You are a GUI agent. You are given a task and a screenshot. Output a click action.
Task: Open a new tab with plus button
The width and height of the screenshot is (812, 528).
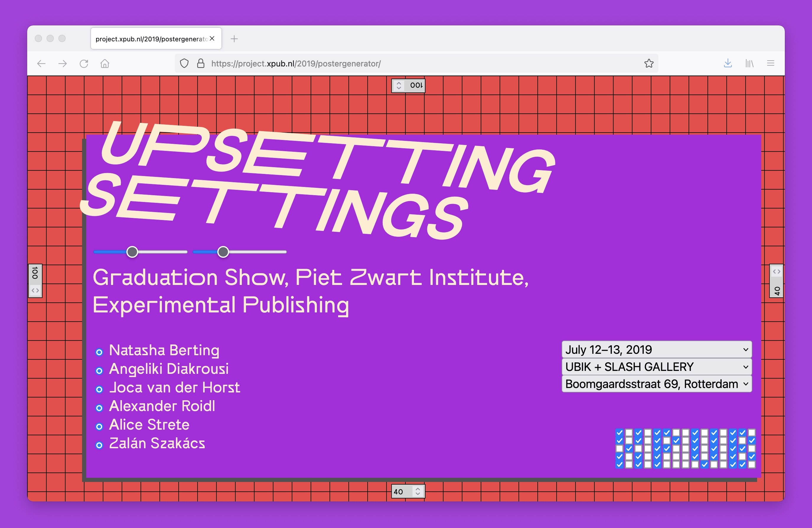tap(234, 39)
